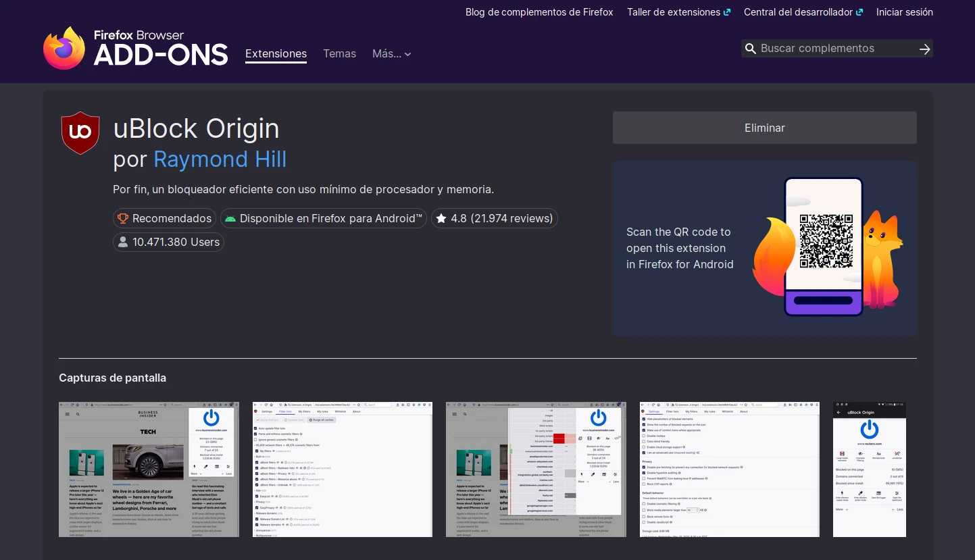Click the Recomendados trophy icon
This screenshot has height=560, width=975.
pos(123,218)
